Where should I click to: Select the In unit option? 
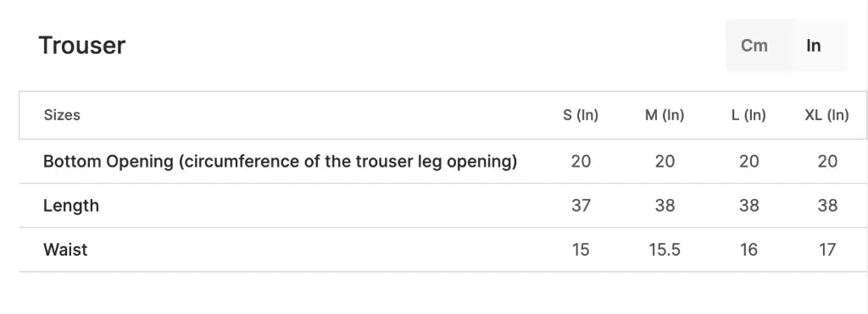pyautogui.click(x=813, y=46)
